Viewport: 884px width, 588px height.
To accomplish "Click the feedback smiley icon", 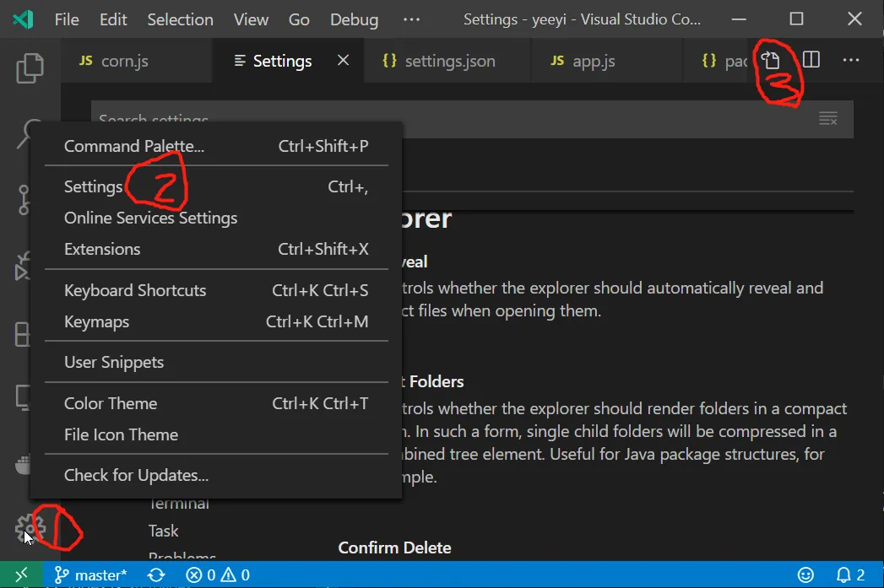I will point(805,575).
